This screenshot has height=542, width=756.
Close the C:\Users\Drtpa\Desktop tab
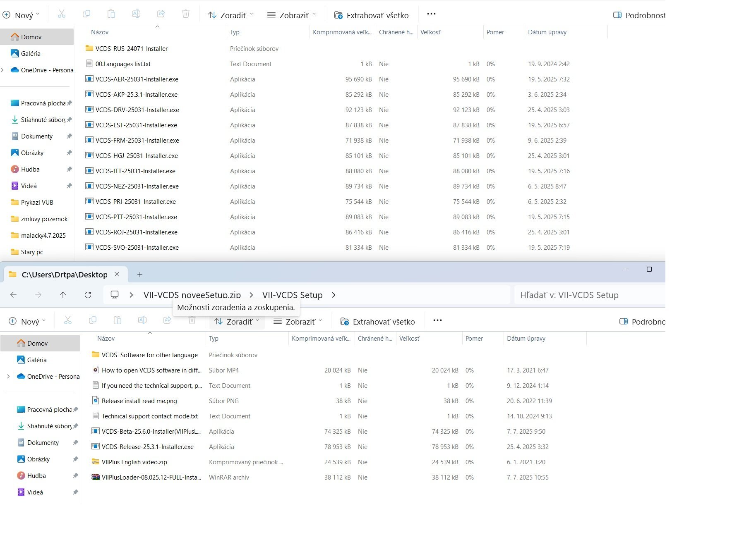pos(117,274)
